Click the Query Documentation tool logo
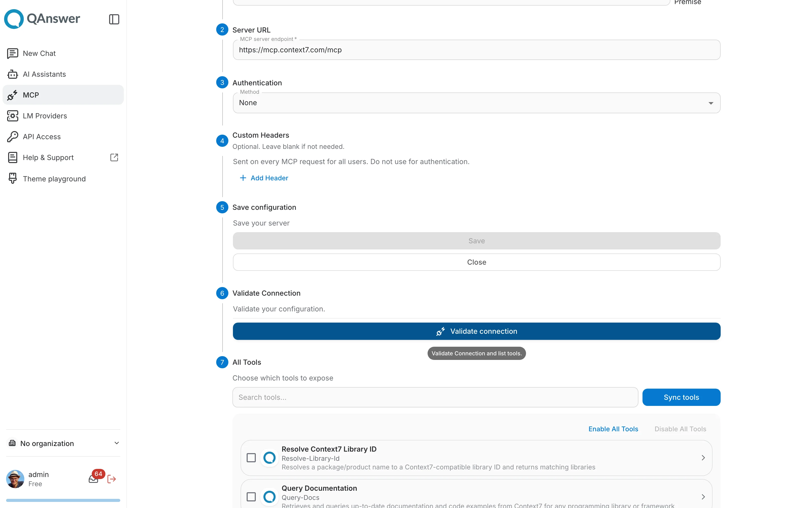 point(269,497)
